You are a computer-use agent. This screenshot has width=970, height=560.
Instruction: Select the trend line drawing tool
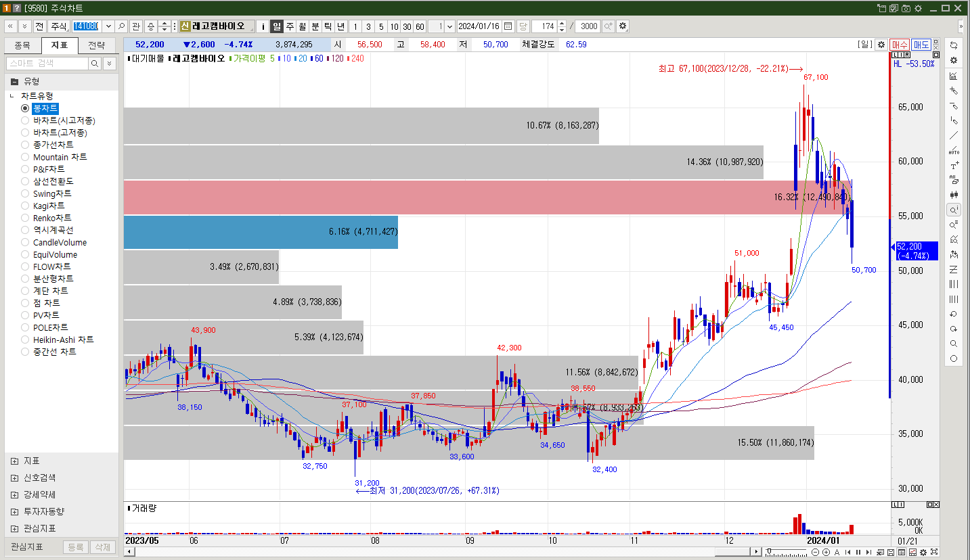[x=954, y=135]
